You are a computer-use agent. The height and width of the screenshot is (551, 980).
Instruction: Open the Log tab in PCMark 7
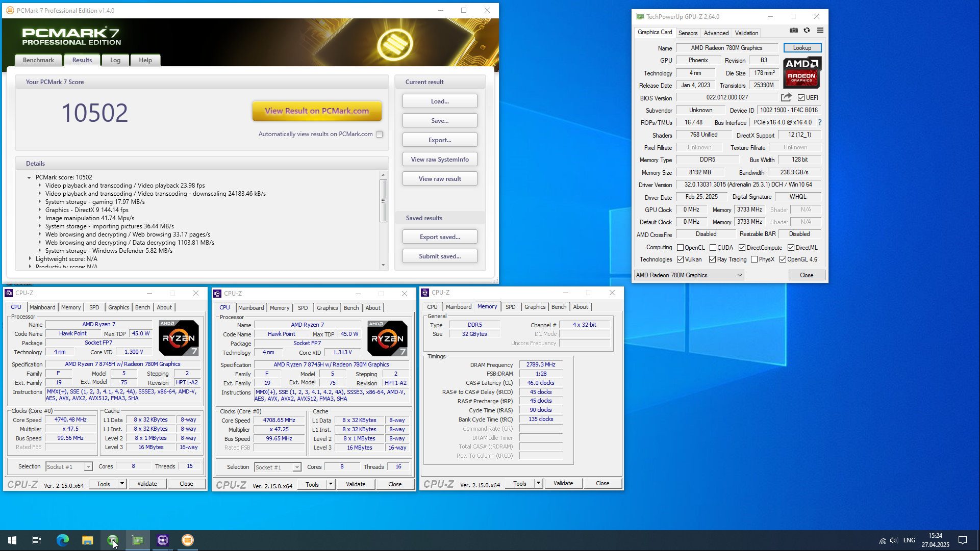click(115, 60)
